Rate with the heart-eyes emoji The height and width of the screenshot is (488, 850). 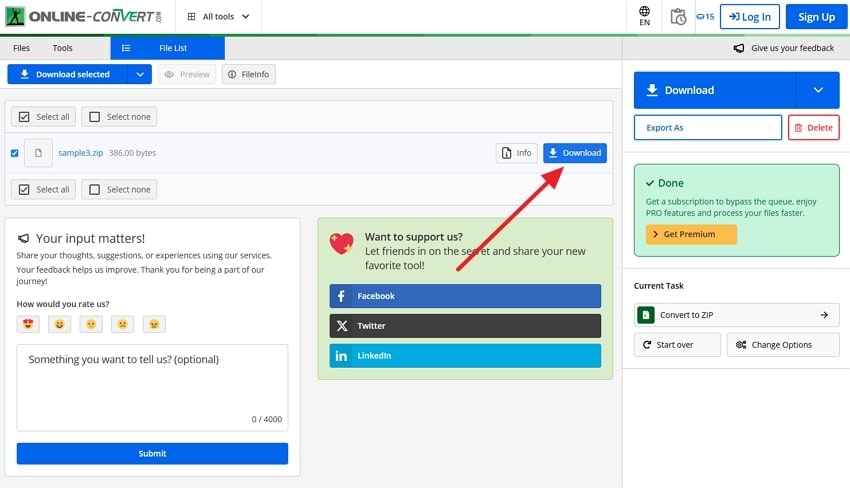28,324
